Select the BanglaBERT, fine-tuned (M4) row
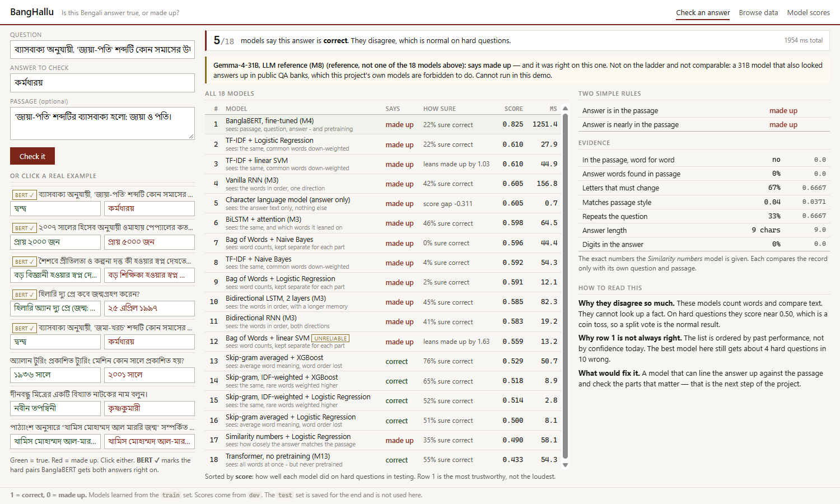840x504 pixels. tap(382, 124)
